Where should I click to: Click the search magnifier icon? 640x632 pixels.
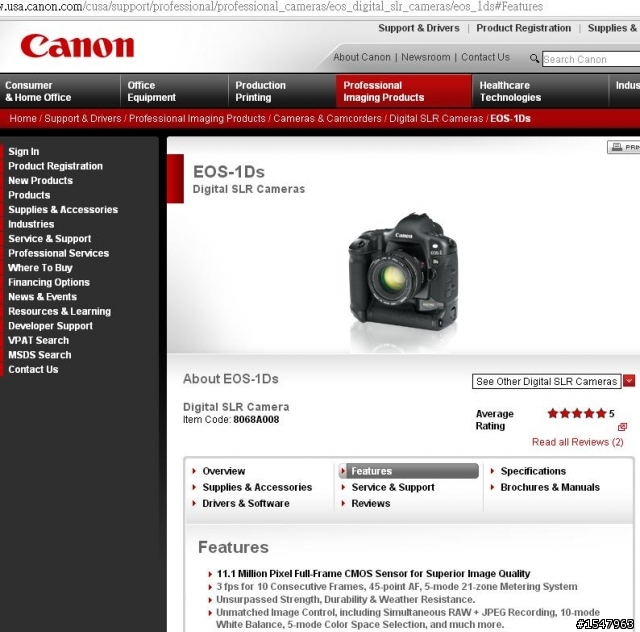point(534,59)
